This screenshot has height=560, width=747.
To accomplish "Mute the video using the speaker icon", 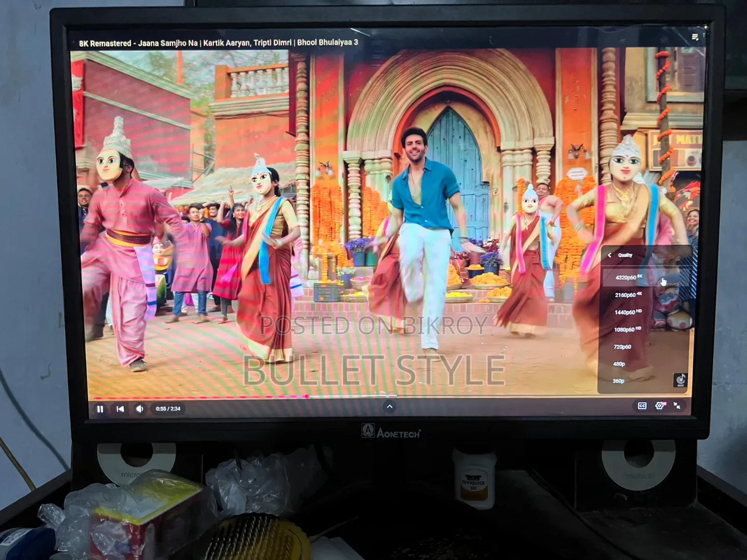I will (140, 409).
